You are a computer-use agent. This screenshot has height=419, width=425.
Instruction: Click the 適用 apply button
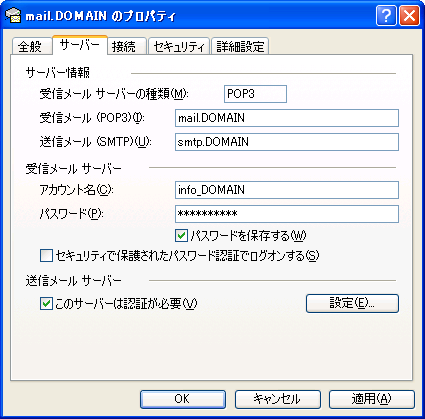(372, 399)
